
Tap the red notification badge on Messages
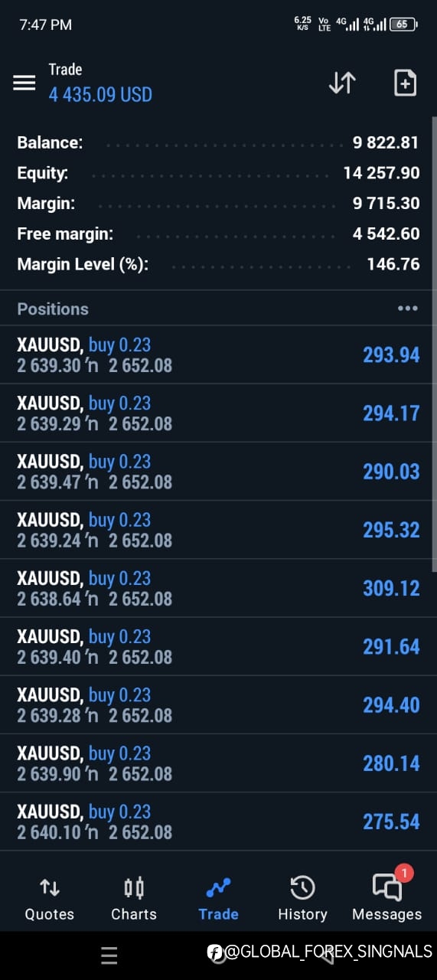[404, 873]
